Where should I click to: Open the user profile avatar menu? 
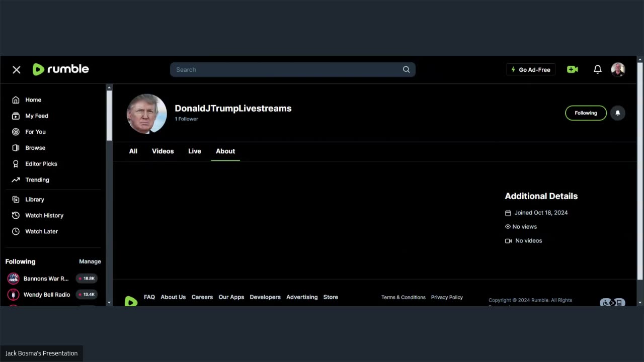pyautogui.click(x=618, y=70)
